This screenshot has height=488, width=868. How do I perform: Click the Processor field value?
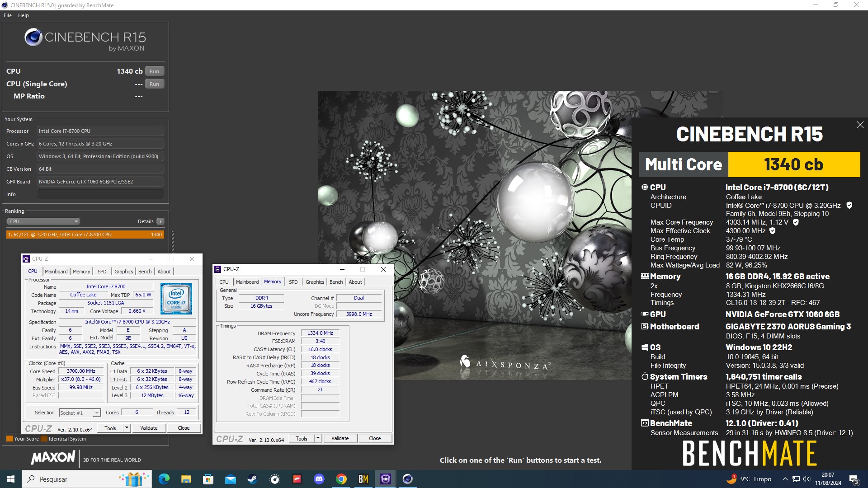[100, 131]
